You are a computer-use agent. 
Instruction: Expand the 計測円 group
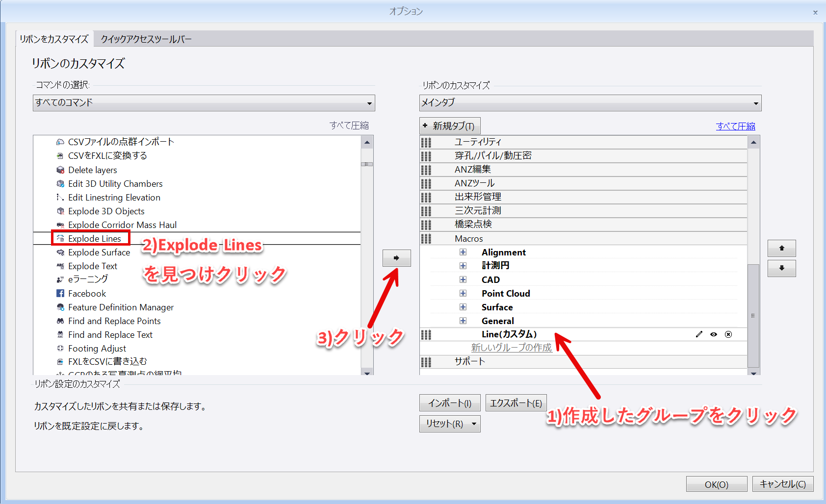[463, 266]
